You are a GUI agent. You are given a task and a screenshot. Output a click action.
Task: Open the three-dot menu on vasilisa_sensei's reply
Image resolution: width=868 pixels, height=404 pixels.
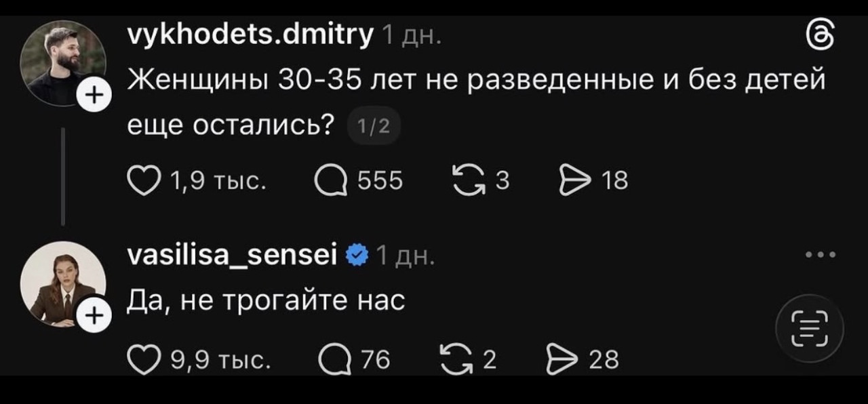pos(822,256)
